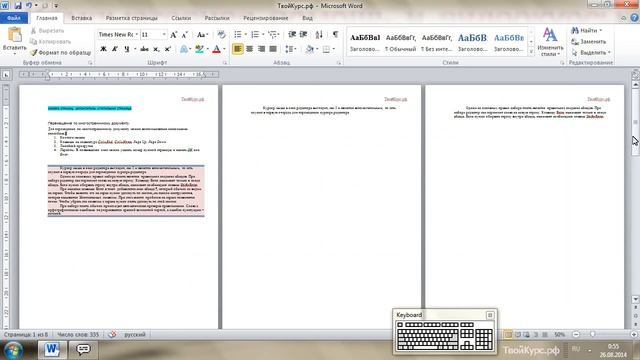
Task: Click the decrease indent icon
Action: click(x=292, y=35)
